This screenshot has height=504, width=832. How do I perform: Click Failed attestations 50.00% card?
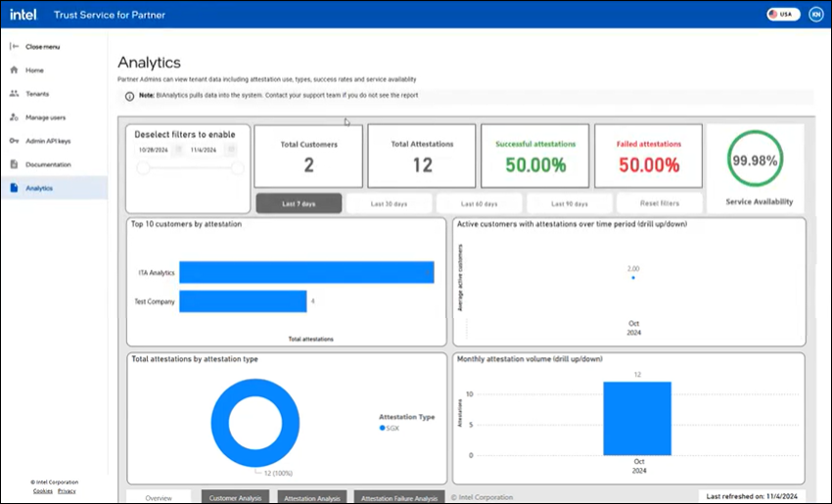pyautogui.click(x=648, y=156)
